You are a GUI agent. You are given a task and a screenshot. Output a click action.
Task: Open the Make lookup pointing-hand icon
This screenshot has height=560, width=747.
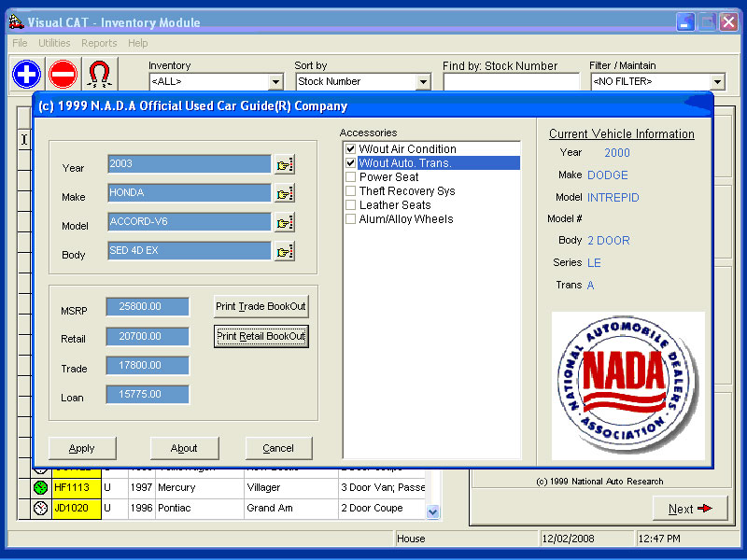pyautogui.click(x=285, y=194)
